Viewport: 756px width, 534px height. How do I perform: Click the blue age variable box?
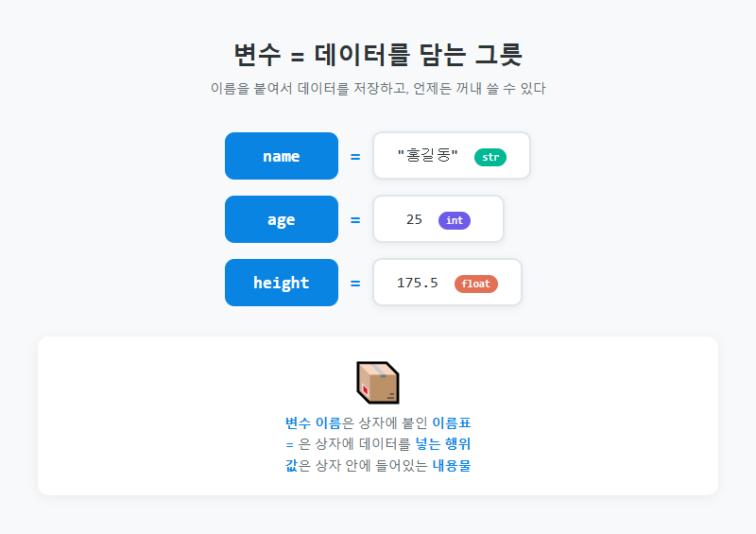(x=282, y=219)
